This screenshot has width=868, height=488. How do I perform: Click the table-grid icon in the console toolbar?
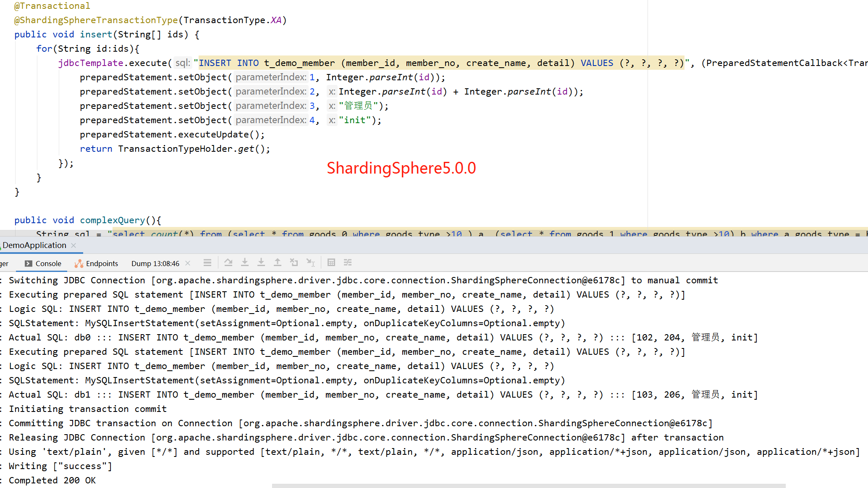pos(331,262)
